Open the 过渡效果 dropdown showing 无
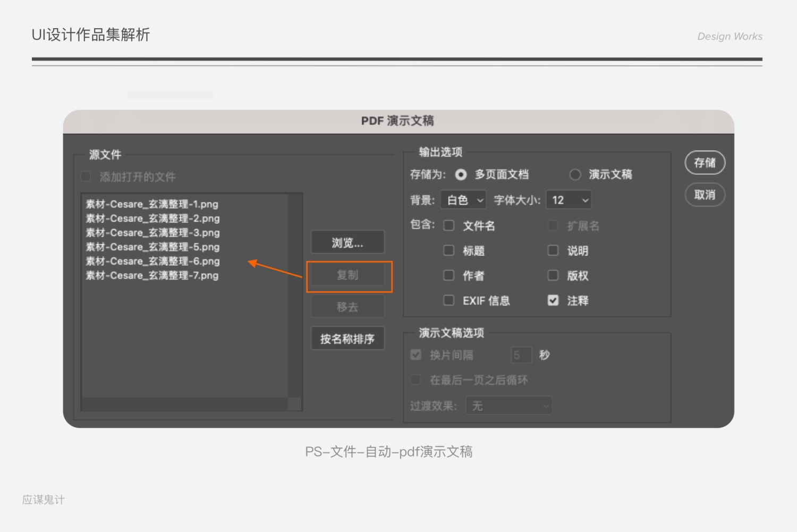797x532 pixels. [x=508, y=406]
